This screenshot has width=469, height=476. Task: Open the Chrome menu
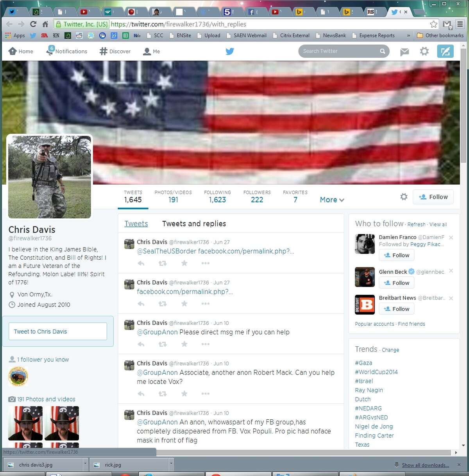(x=460, y=24)
